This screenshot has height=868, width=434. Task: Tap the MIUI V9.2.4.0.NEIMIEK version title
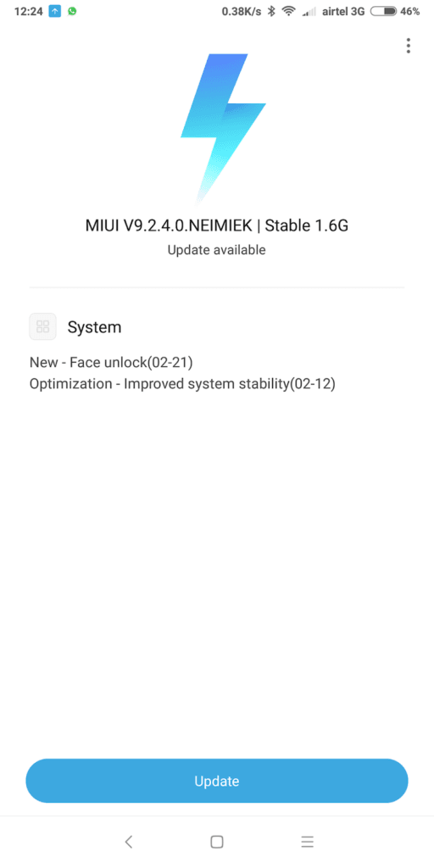216,225
